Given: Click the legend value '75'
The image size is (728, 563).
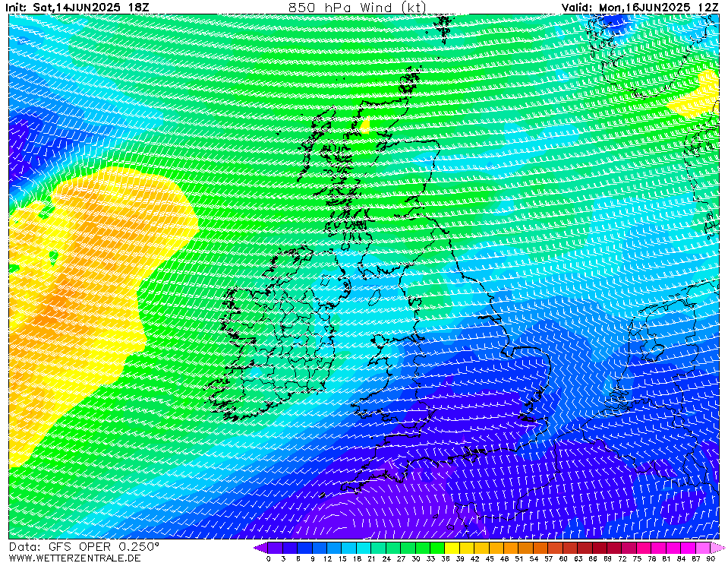Looking at the screenshot, I should click(x=637, y=558).
